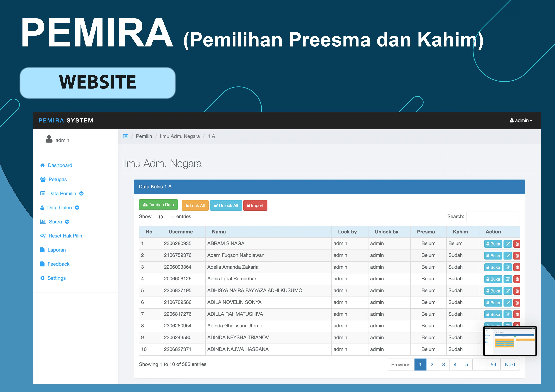Delete the ADILA NOVELIN SONYA row
Viewport: 555px width, 392px height.
[x=517, y=303]
